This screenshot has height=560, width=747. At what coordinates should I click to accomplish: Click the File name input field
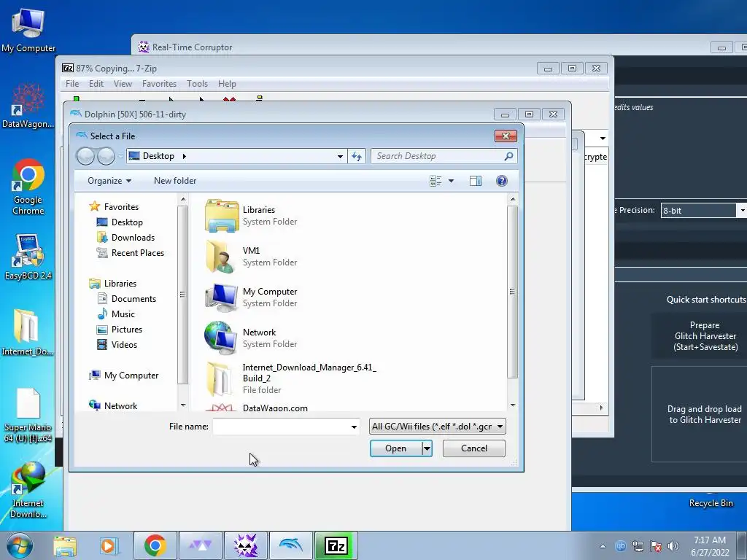coord(286,427)
